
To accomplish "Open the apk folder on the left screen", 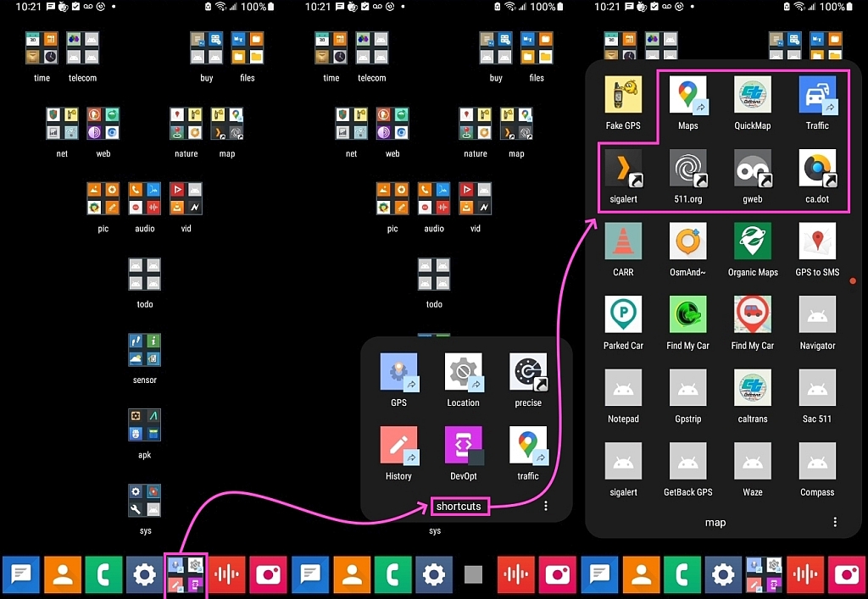I will click(144, 425).
